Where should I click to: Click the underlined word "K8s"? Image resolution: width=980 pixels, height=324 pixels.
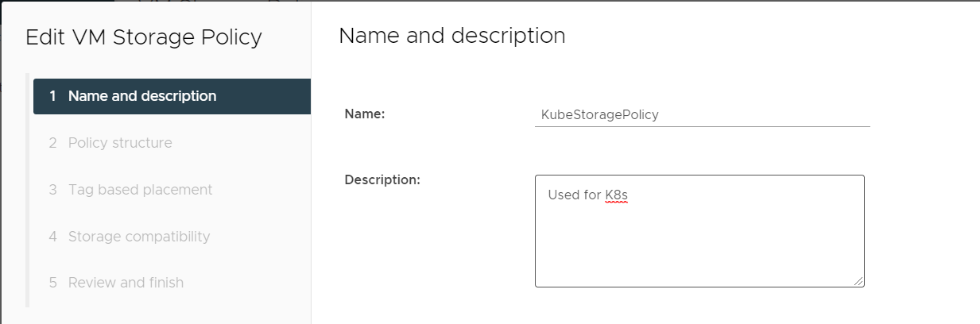point(616,195)
